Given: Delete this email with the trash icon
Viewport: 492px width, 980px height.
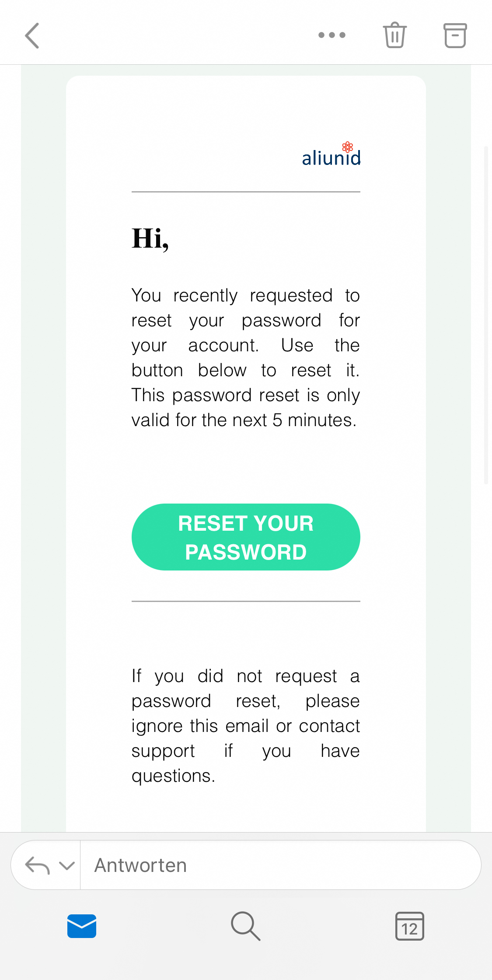Looking at the screenshot, I should coord(395,35).
